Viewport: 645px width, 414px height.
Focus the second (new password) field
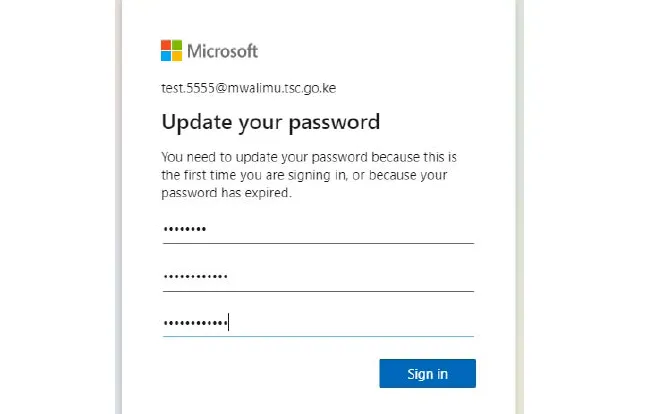click(x=317, y=276)
